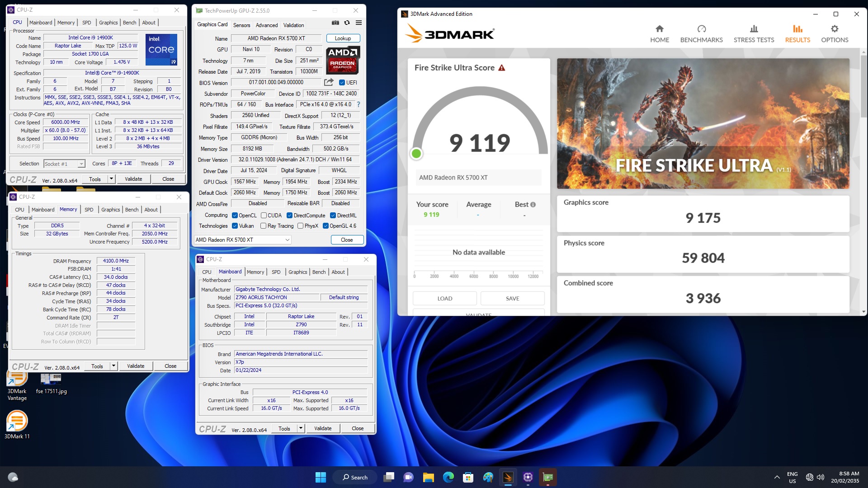
Task: Click Close button in GPU-Z window
Action: point(347,240)
